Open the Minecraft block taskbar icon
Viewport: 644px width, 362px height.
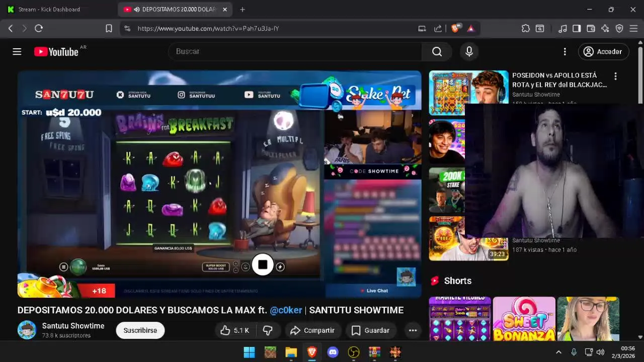(270, 352)
